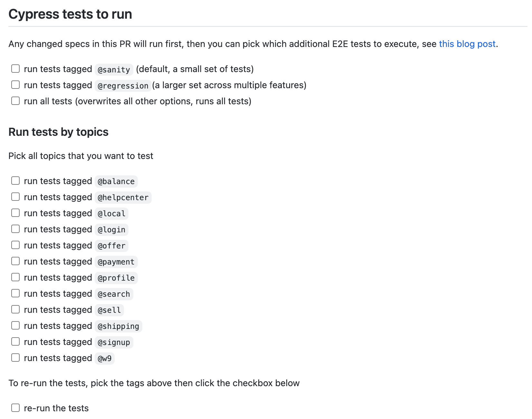Check the @helpcenter tests checkbox
The height and width of the screenshot is (419, 532).
click(x=15, y=197)
